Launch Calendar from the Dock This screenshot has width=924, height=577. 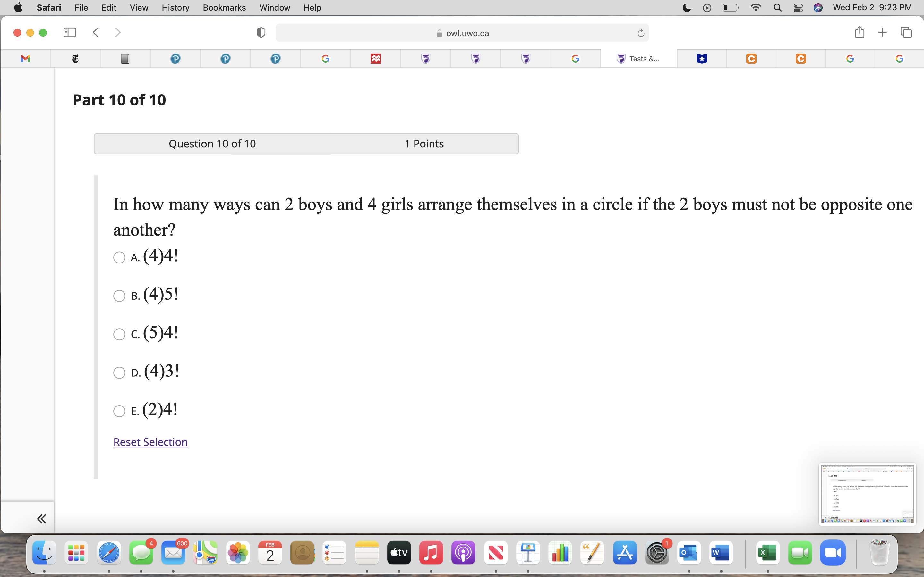coord(270,552)
